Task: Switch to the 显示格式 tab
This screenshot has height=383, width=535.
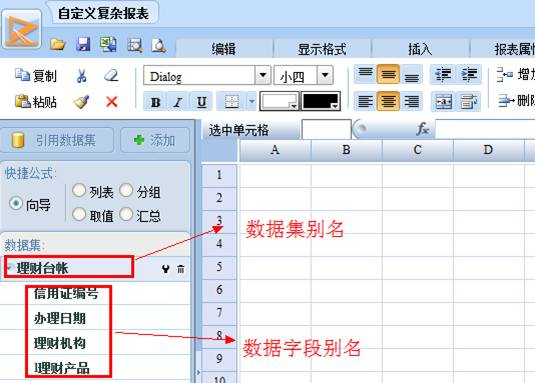Action: [322, 49]
